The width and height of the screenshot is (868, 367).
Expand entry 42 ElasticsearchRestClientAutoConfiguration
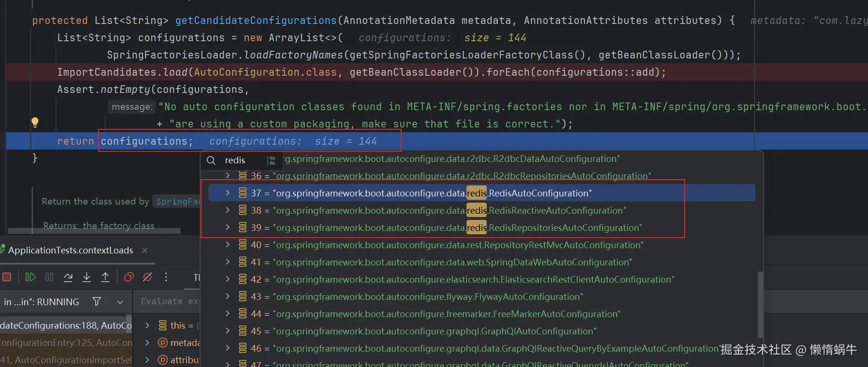tap(228, 279)
